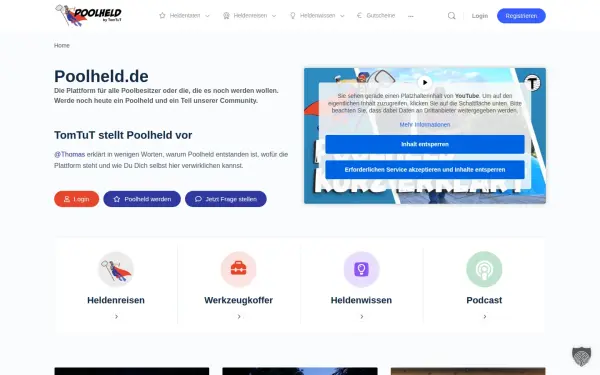Play the YouTube video placeholder
600x375 pixels.
click(425, 82)
